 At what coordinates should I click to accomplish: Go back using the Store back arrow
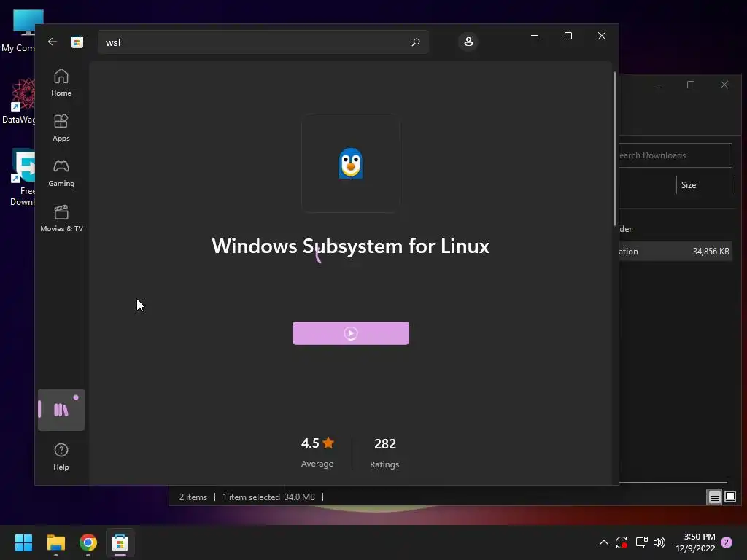click(53, 42)
